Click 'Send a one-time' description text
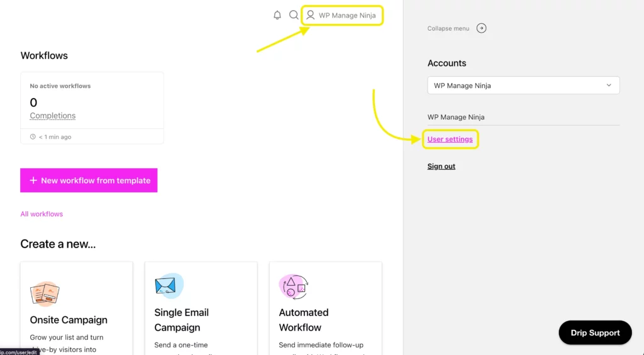 (x=181, y=345)
